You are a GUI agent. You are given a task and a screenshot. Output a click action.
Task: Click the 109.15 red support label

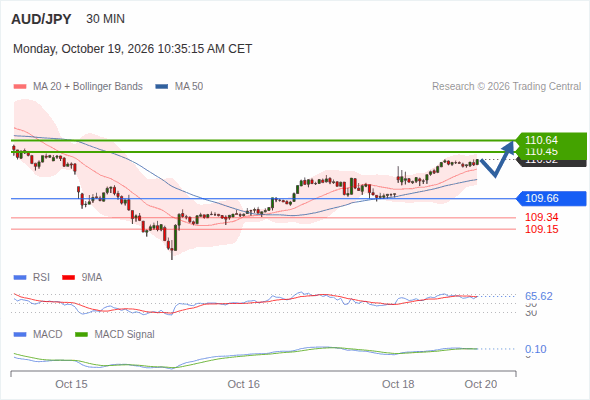click(x=541, y=229)
